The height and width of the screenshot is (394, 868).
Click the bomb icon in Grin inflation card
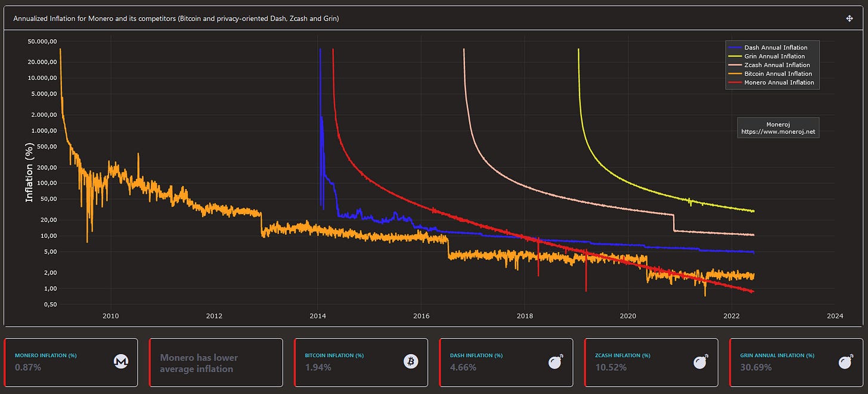point(846,361)
